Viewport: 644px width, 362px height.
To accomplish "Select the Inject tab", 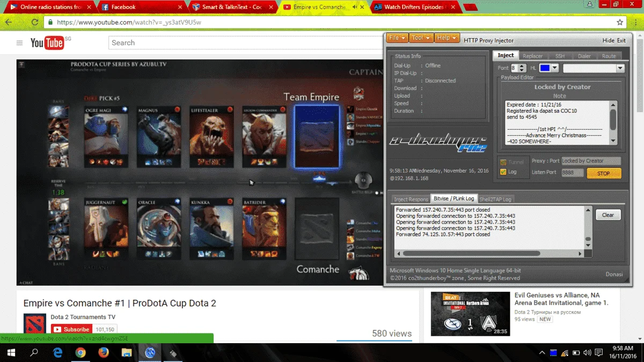I will point(506,55).
